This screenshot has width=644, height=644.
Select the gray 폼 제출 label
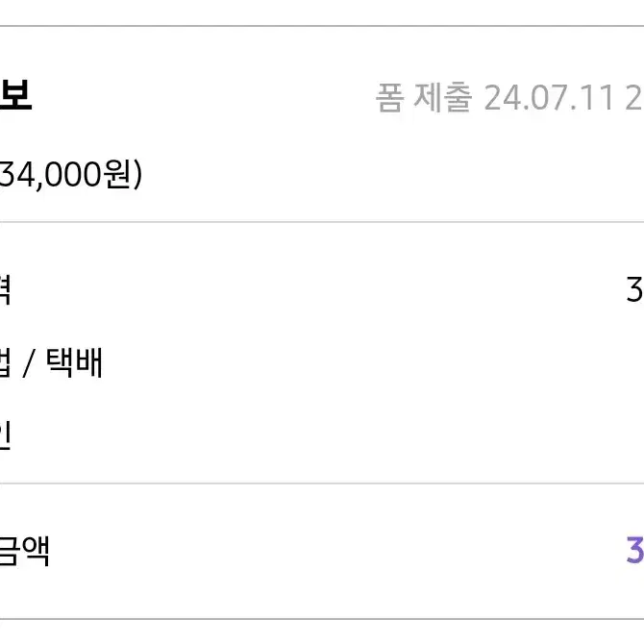tap(424, 98)
